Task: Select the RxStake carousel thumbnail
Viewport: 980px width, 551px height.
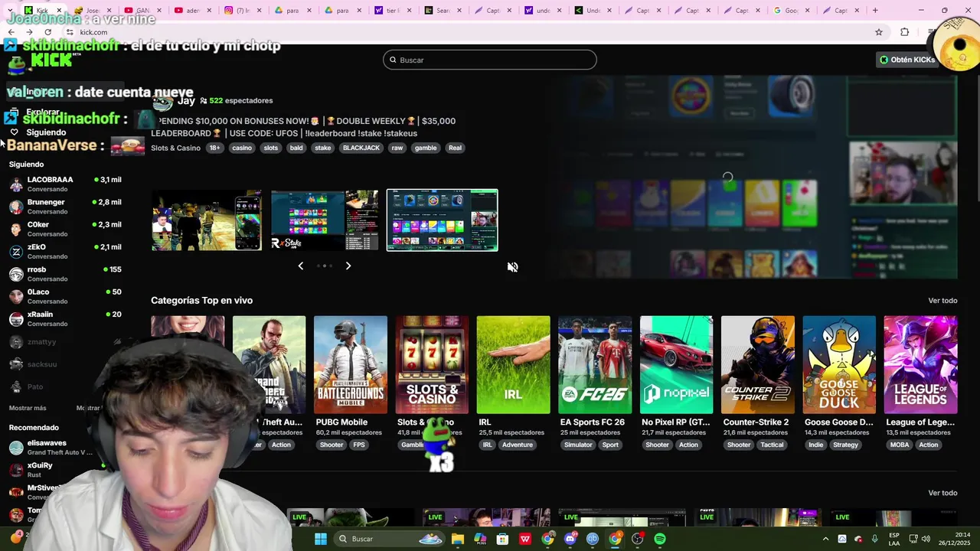Action: 325,220
